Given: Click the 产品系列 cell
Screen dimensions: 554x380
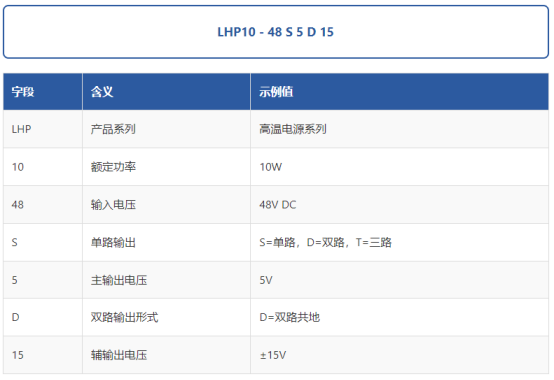Looking at the screenshot, I should click(x=166, y=129).
